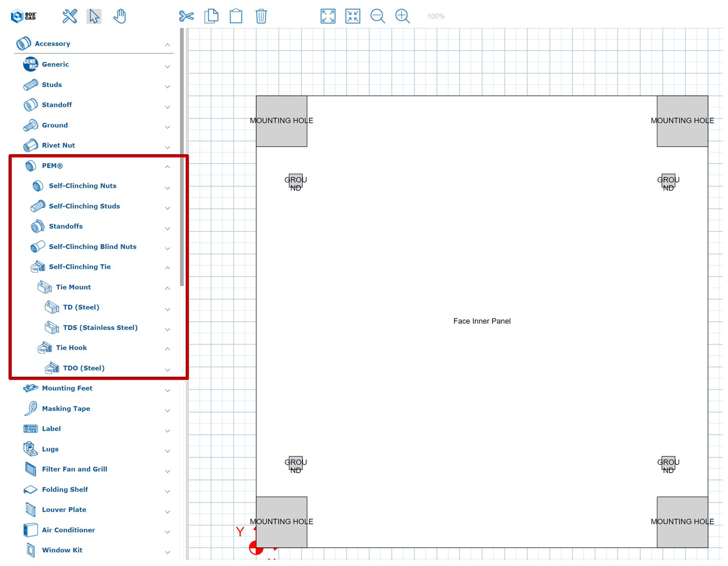Delete the selected item
The height and width of the screenshot is (566, 728).
pyautogui.click(x=261, y=16)
